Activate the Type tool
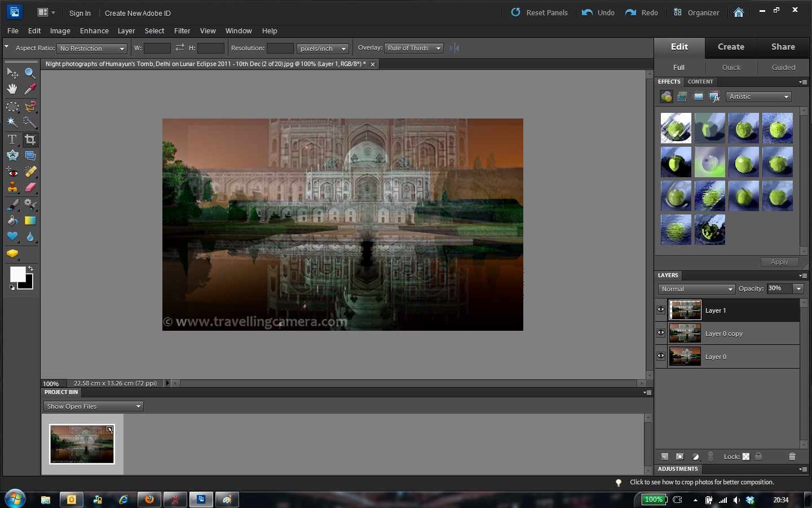 click(x=12, y=139)
